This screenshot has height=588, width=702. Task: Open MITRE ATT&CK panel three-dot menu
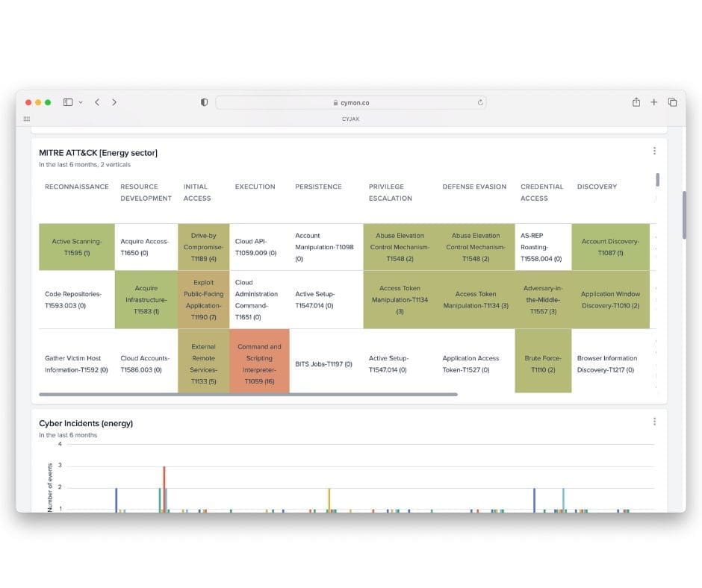[x=654, y=151]
